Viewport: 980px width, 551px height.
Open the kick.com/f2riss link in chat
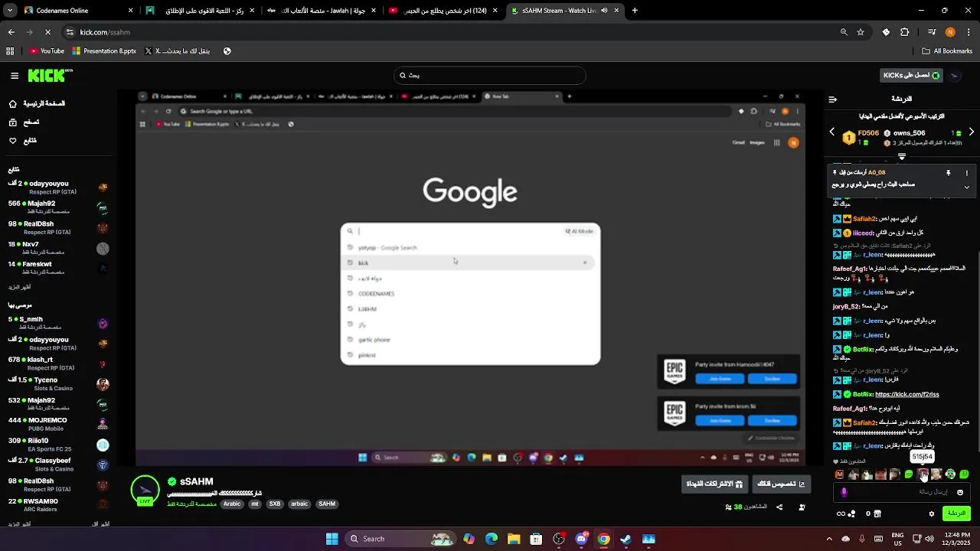[x=906, y=394]
